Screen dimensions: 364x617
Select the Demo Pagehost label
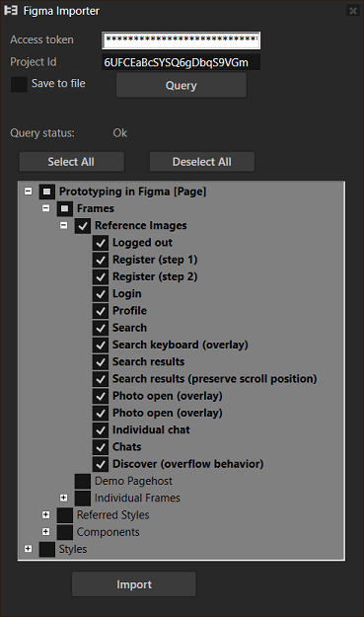click(133, 481)
